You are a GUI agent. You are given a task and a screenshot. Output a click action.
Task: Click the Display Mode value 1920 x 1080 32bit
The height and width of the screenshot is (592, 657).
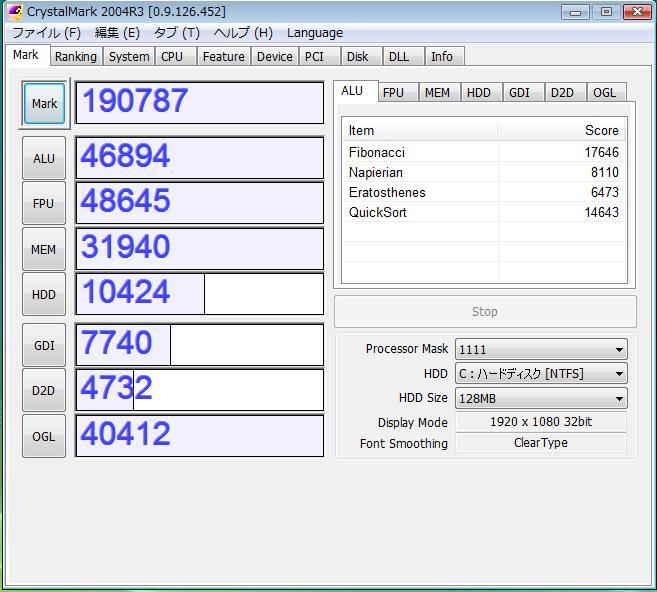click(541, 422)
